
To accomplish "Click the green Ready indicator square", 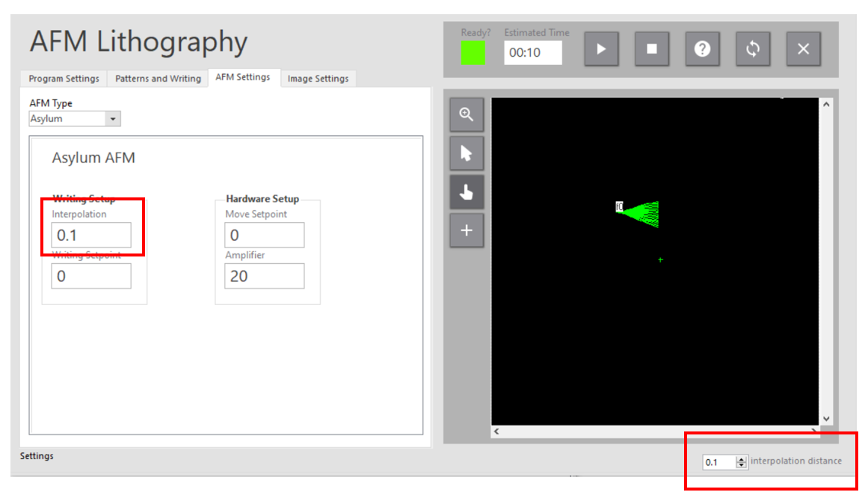I will [x=473, y=53].
